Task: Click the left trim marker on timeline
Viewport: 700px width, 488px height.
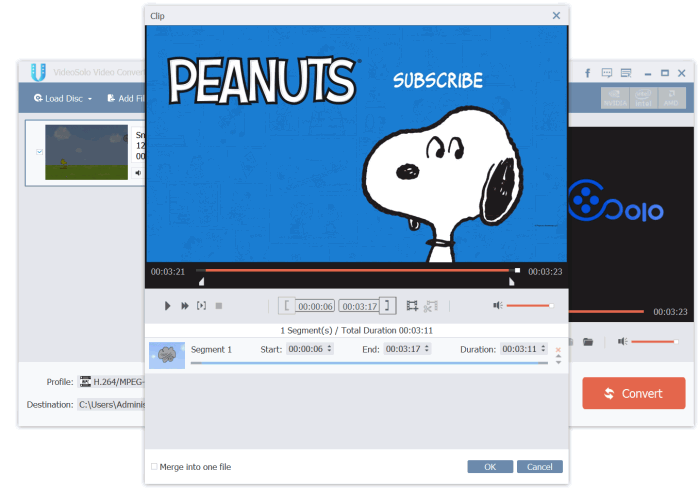Action: point(201,281)
